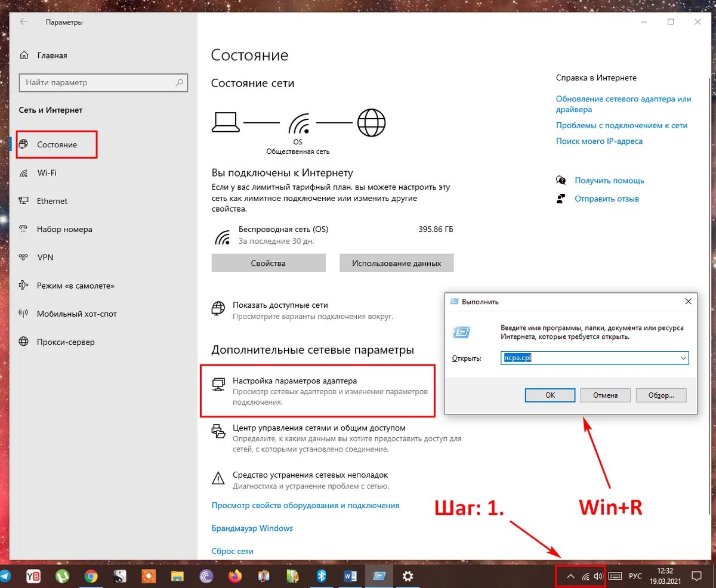Click the Wi-Fi tray icon

585,577
